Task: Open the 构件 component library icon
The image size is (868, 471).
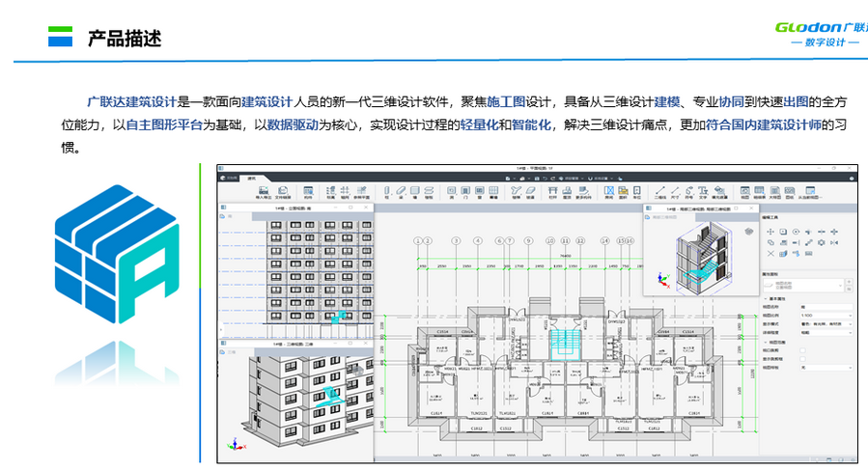Action: [308, 193]
